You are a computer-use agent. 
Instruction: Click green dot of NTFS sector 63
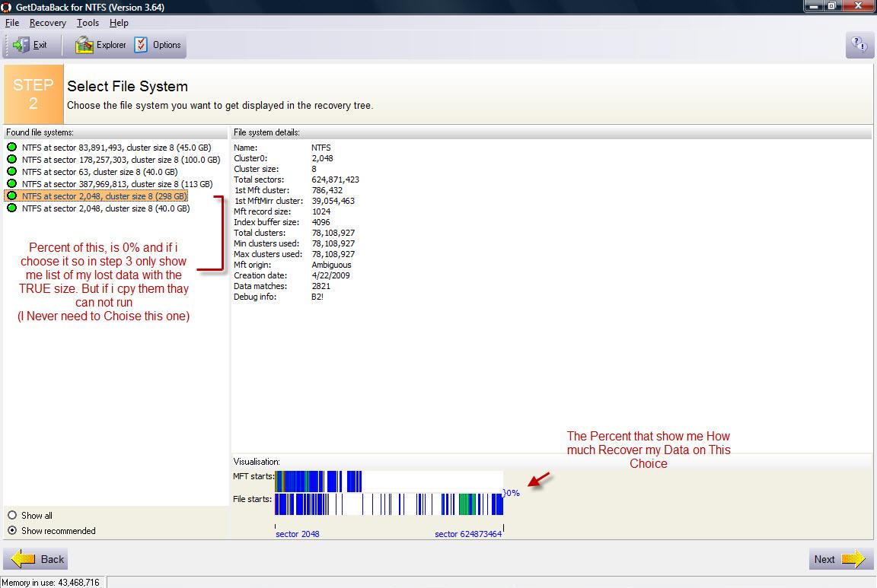pos(11,172)
